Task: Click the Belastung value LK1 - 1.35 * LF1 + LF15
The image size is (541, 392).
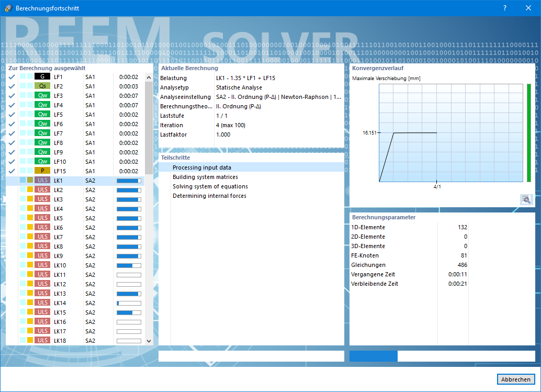Action: pyautogui.click(x=246, y=78)
